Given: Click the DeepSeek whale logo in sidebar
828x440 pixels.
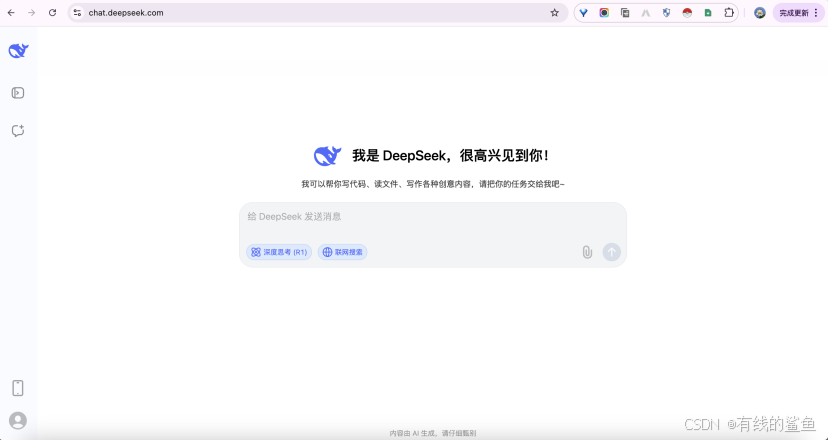Looking at the screenshot, I should pos(18,51).
